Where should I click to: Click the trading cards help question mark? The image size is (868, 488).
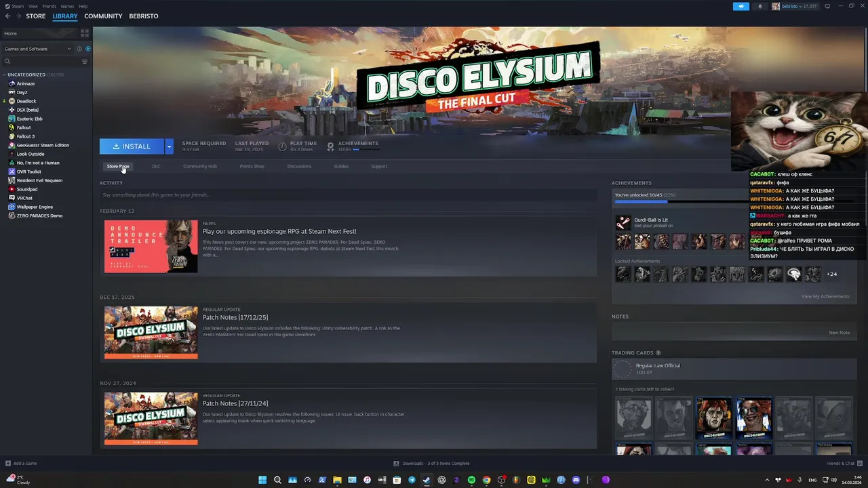(658, 353)
